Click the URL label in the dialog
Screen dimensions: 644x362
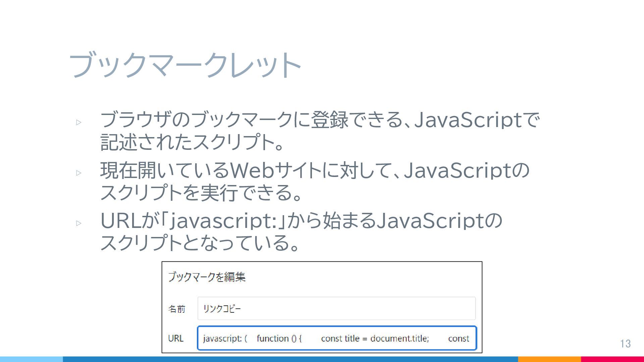[176, 338]
